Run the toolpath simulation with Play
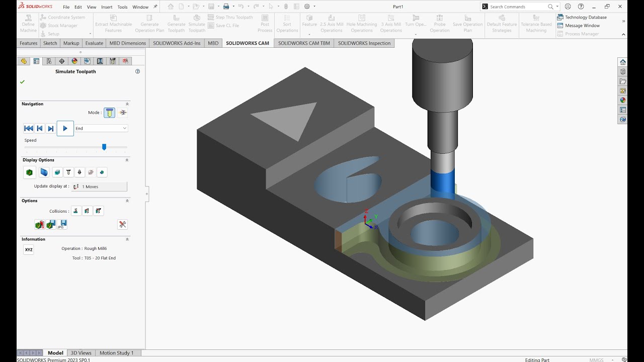The width and height of the screenshot is (644, 362). [65, 128]
